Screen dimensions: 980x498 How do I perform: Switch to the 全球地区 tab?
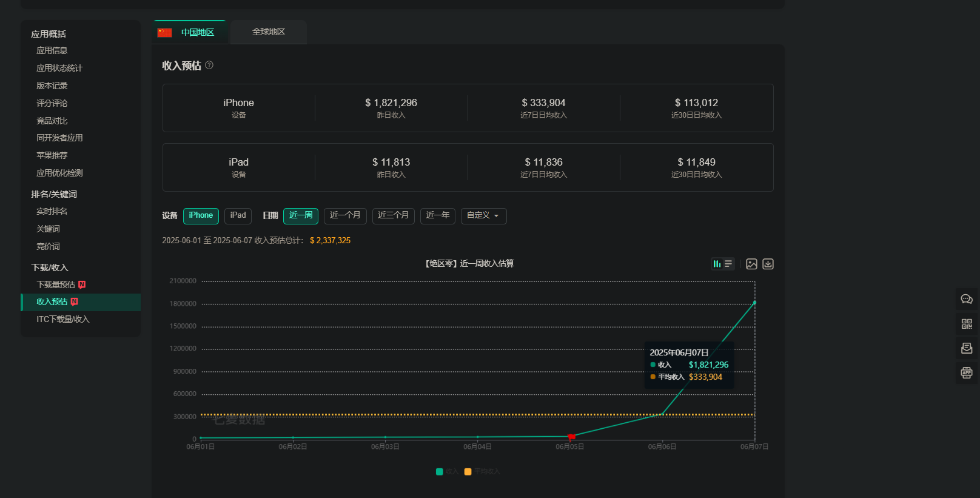point(269,32)
